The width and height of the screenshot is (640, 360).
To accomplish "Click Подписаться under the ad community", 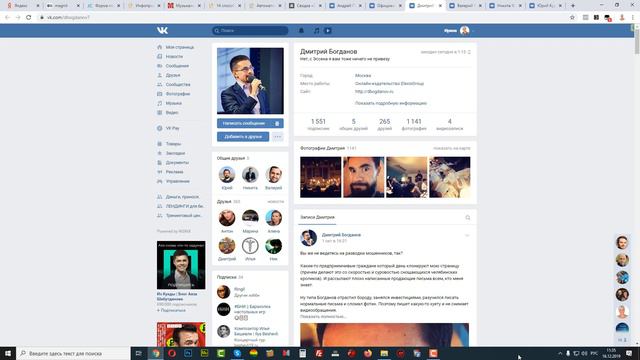I will 171,311.
